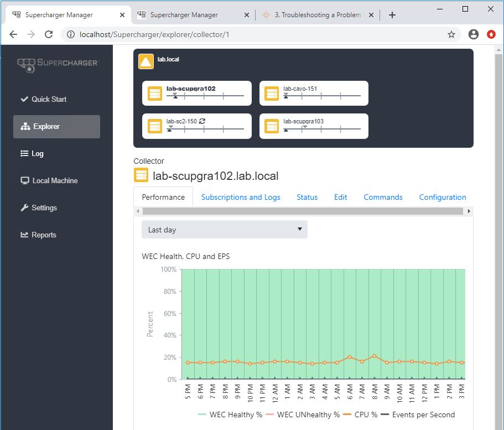Image resolution: width=504 pixels, height=430 pixels.
Task: Click the browser forward arrow
Action: [x=31, y=34]
